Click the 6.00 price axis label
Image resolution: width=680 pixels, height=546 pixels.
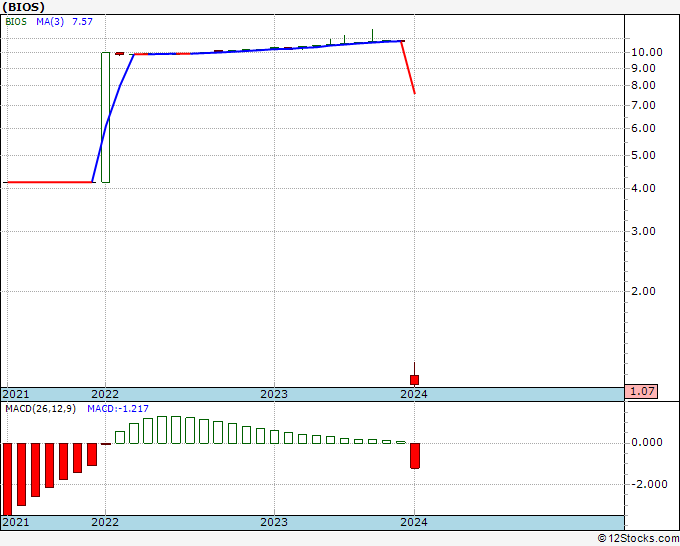(643, 128)
